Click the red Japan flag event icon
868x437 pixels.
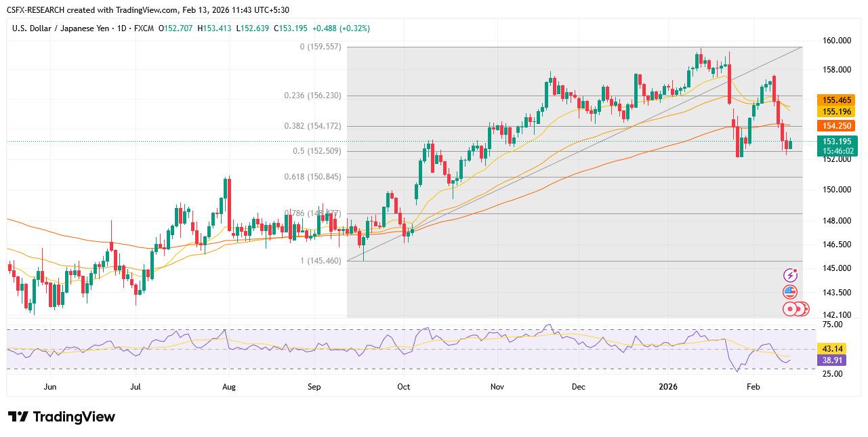pyautogui.click(x=790, y=309)
